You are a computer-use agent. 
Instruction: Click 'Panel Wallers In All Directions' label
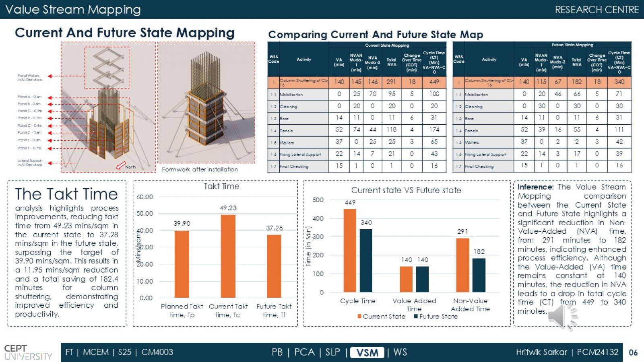(30, 78)
